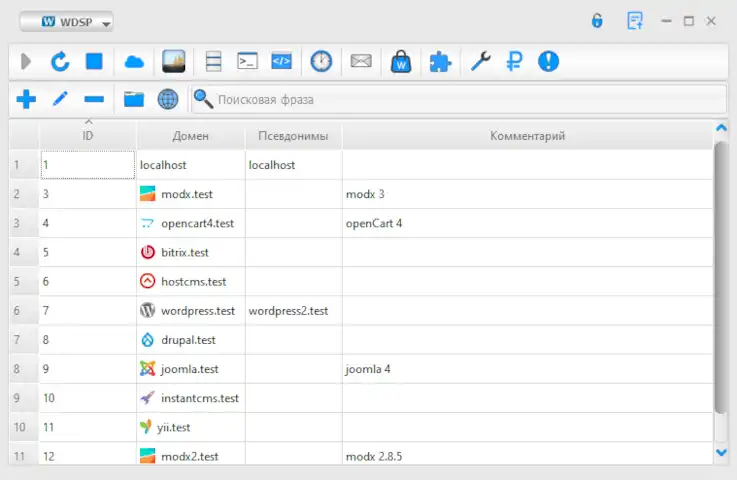
Task: Click the Drupal logo beside drupal.test
Action: 148,339
